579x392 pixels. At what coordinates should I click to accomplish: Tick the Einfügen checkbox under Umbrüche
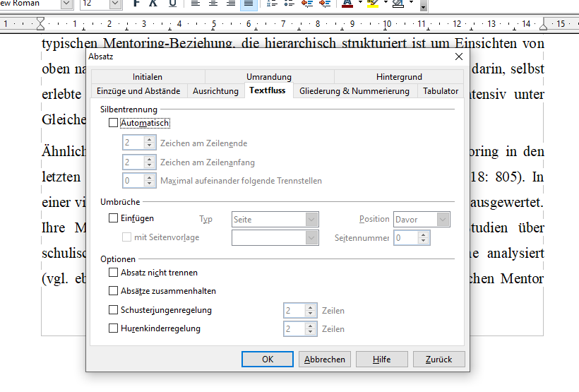114,219
